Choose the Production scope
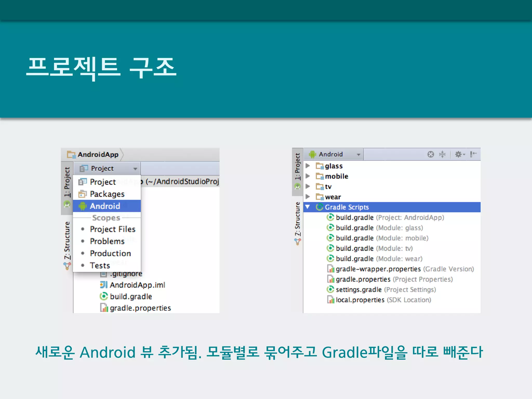 (107, 253)
